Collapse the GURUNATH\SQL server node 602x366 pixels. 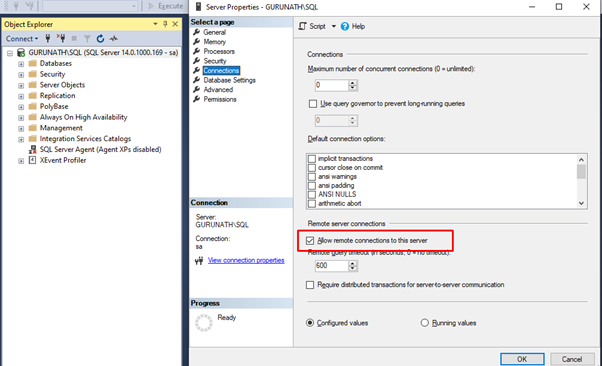click(10, 53)
